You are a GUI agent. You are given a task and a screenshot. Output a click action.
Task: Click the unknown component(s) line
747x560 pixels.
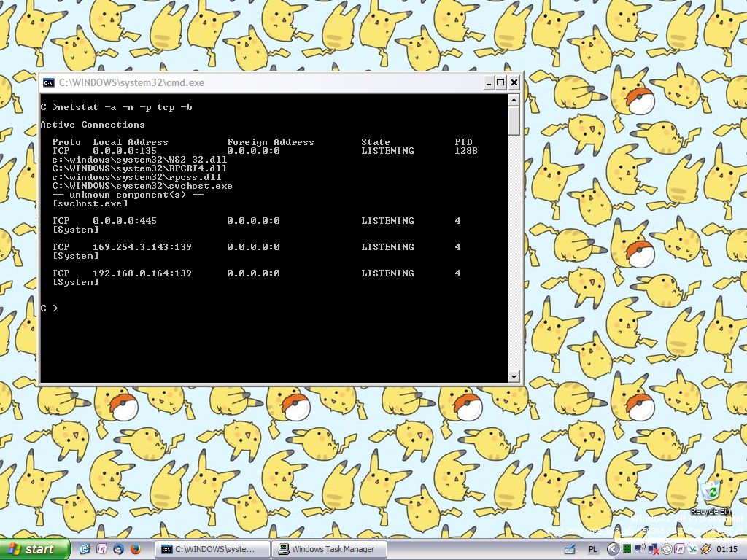(x=128, y=195)
